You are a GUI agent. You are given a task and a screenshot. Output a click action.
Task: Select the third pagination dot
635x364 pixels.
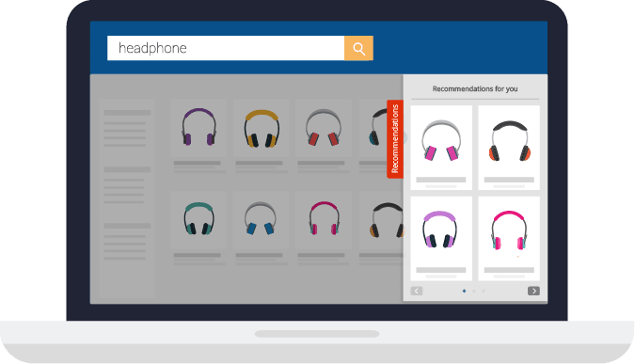[484, 291]
